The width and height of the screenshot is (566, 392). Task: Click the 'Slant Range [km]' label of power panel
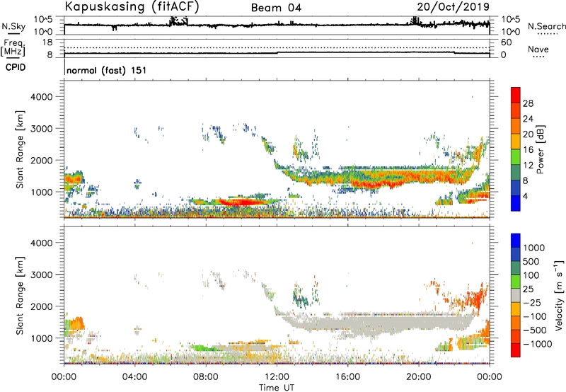click(x=20, y=149)
